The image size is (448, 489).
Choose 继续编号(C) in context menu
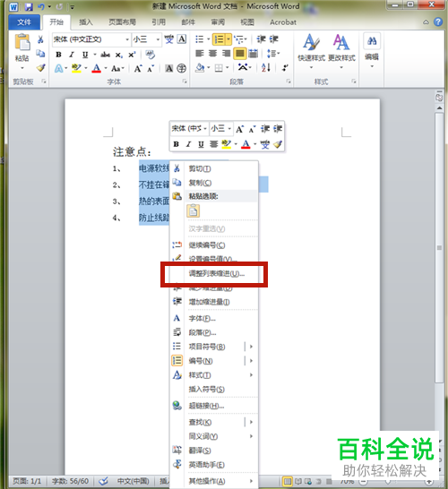pos(214,245)
